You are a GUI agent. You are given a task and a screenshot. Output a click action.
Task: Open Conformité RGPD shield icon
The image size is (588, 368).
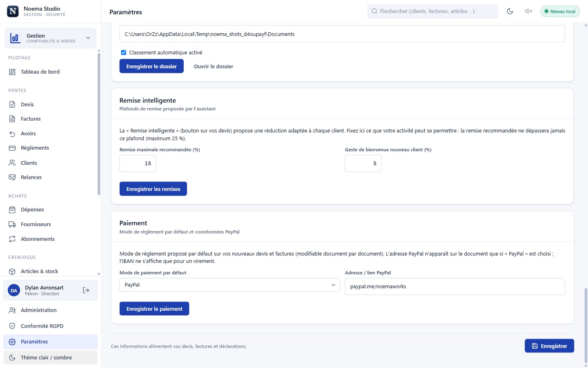coord(12,326)
